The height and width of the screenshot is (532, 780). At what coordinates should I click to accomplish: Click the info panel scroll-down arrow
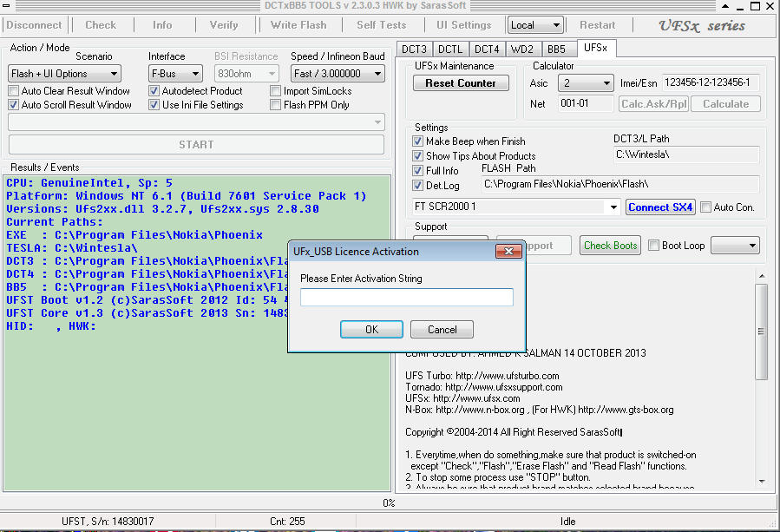point(762,482)
